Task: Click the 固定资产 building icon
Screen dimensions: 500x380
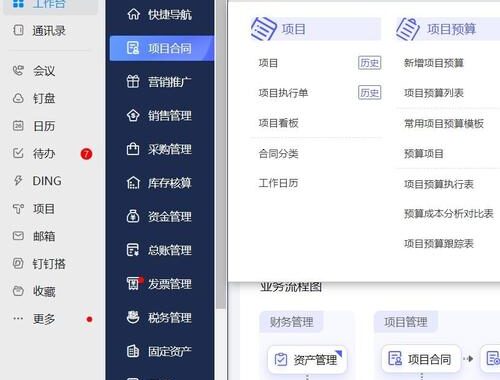Action: point(133,351)
